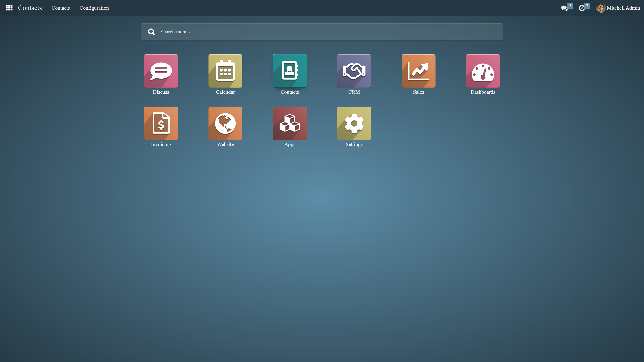
Task: Open the Discuss app
Action: click(161, 71)
